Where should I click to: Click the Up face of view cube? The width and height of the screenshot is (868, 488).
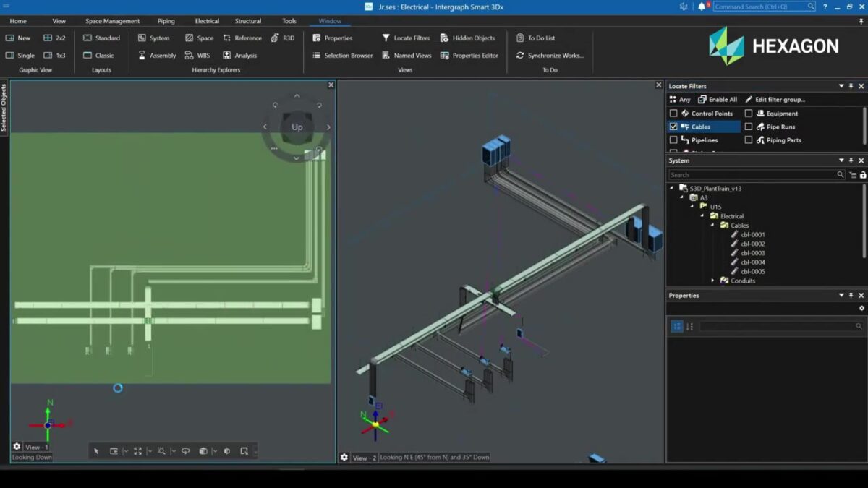297,127
